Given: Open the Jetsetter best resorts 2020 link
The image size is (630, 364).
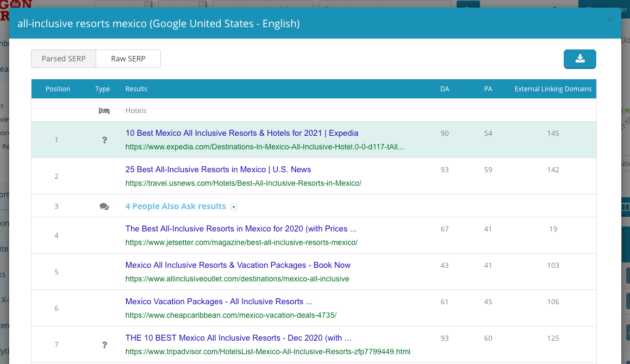Looking at the screenshot, I should pos(240,229).
